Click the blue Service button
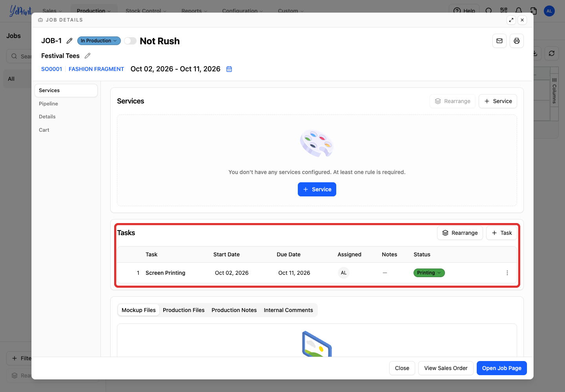This screenshot has width=565, height=392. pos(317,189)
